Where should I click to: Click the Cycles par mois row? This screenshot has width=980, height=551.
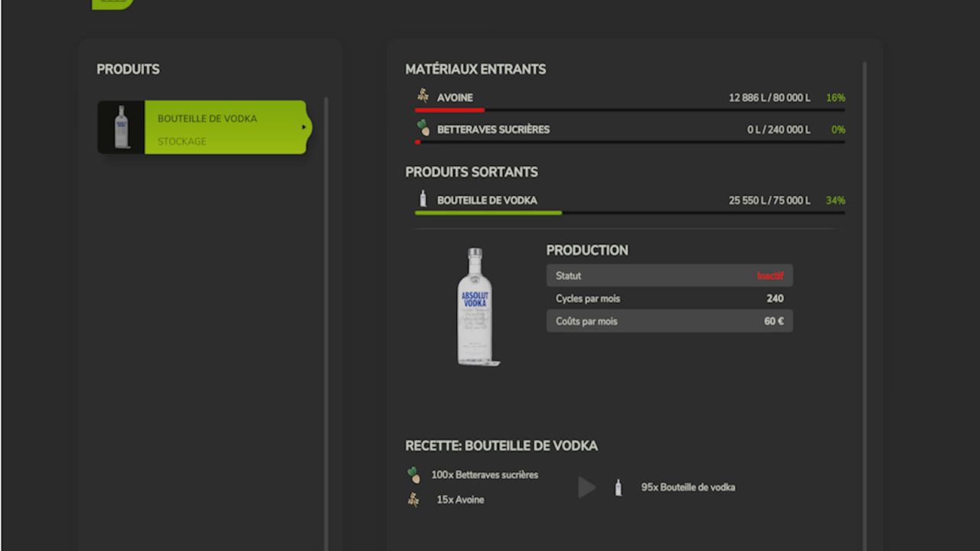point(669,298)
